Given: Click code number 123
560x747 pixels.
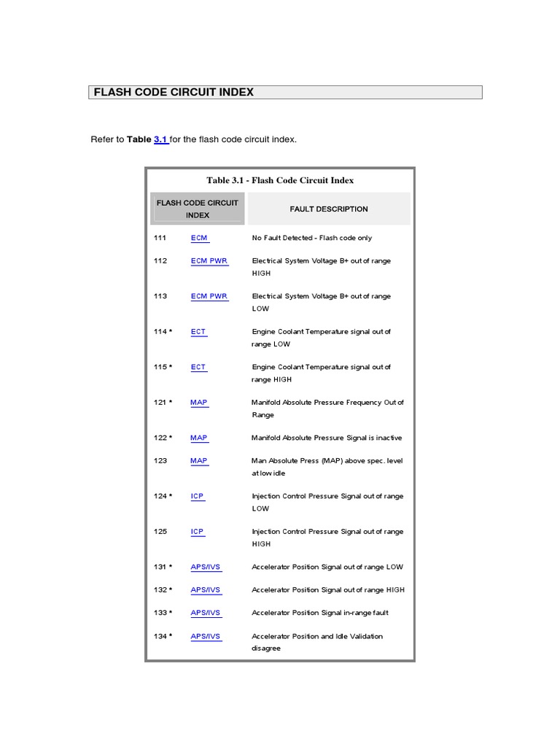Looking at the screenshot, I should 160,461.
